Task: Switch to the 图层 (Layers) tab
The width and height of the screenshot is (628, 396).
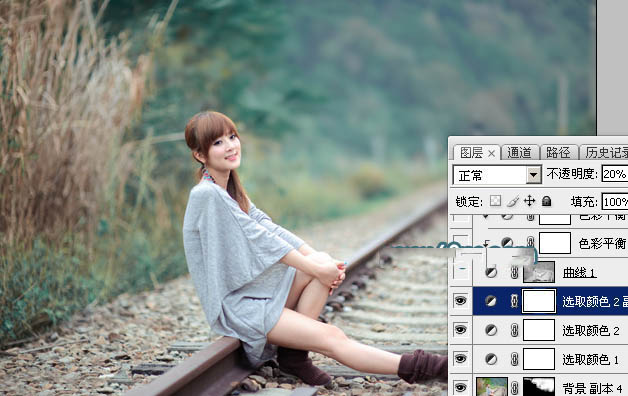Action: [471, 153]
